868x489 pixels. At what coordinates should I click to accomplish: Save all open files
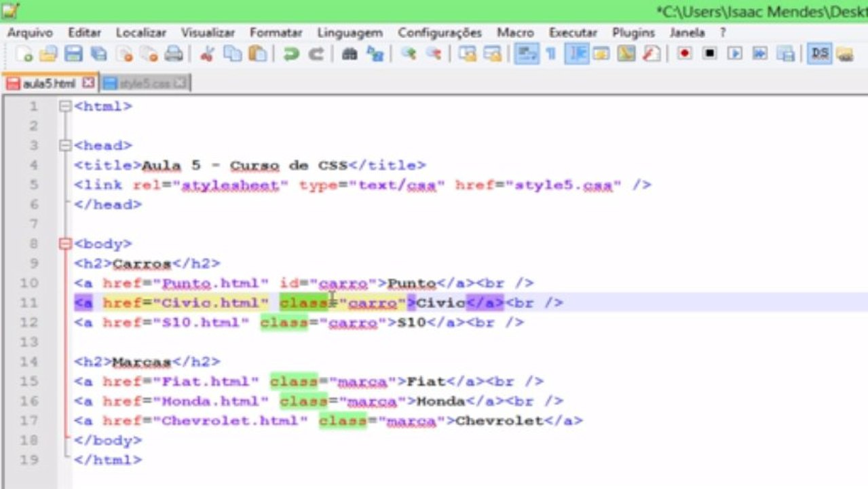[x=98, y=54]
